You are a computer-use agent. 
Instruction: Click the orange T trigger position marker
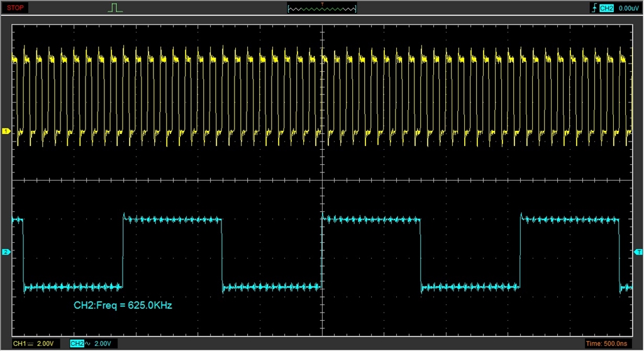click(x=322, y=4)
